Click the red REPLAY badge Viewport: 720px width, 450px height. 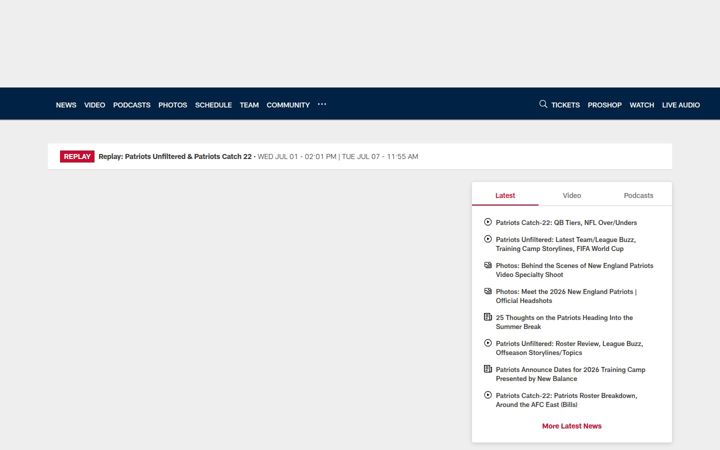click(77, 157)
